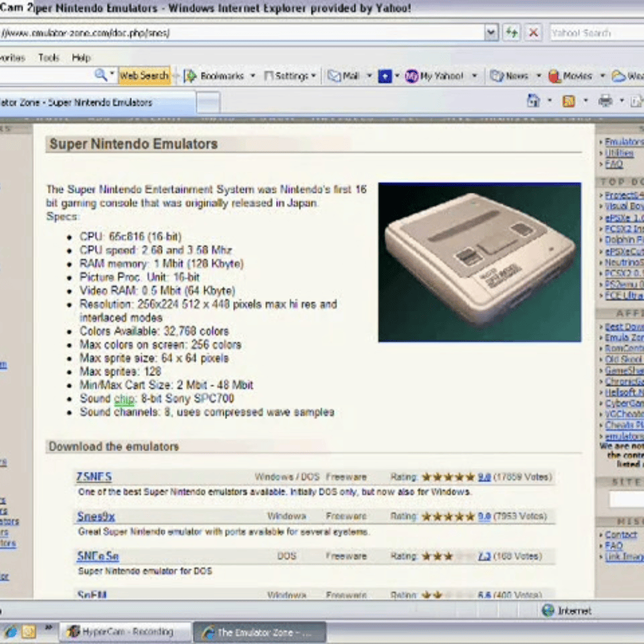Click the Mail envelope icon
The image size is (644, 644).
334,76
